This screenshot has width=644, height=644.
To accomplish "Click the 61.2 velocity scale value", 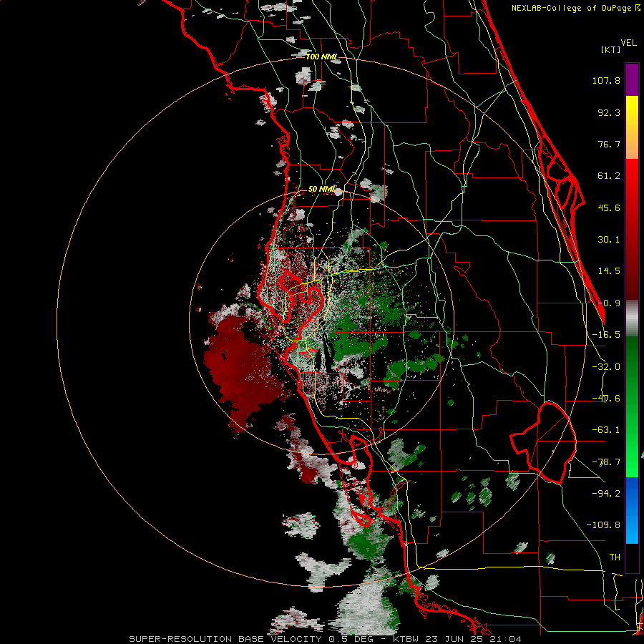I will pos(609,176).
